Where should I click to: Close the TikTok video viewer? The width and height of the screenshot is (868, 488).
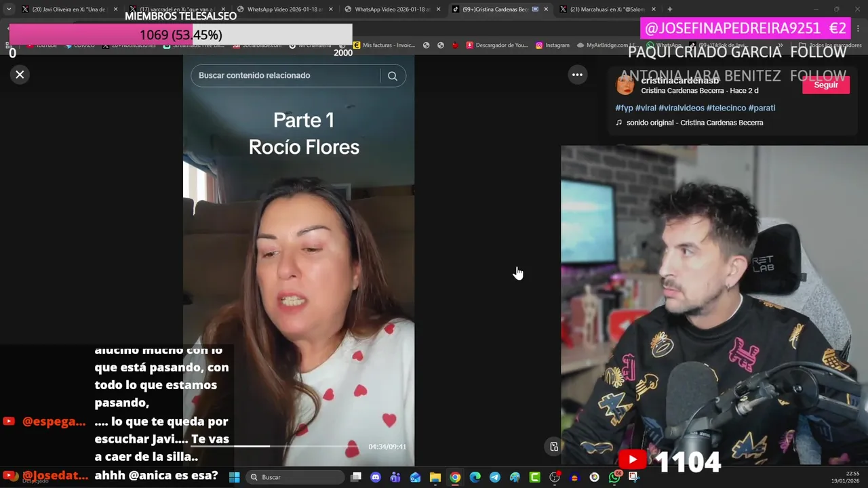click(x=20, y=75)
